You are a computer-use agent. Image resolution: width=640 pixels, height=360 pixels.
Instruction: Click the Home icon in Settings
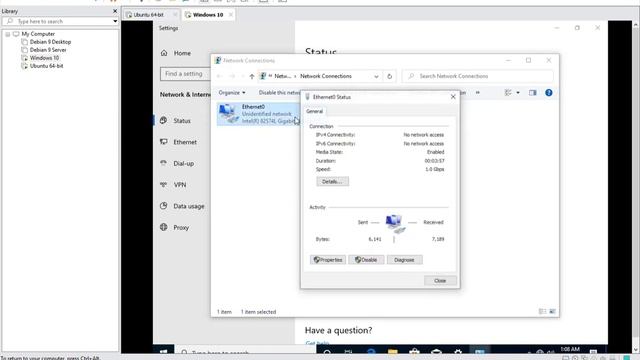pyautogui.click(x=164, y=53)
